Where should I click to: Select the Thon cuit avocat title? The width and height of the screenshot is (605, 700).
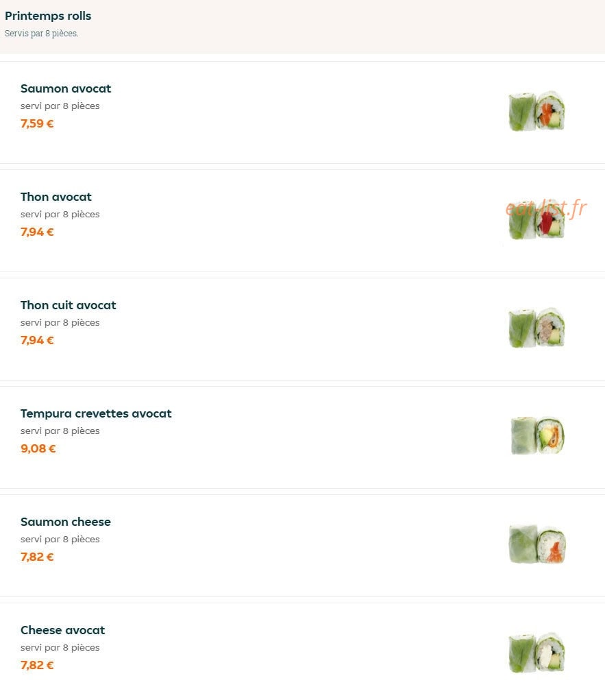(x=69, y=305)
